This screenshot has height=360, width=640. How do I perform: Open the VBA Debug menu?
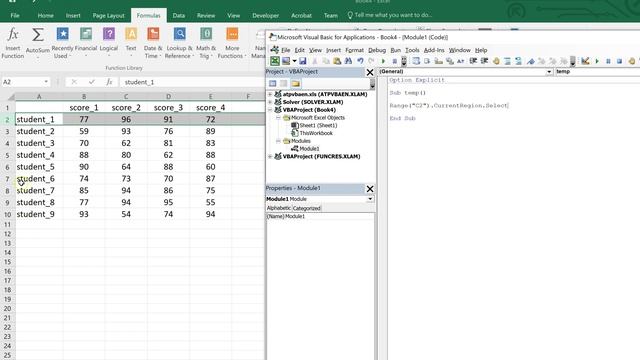(377, 50)
